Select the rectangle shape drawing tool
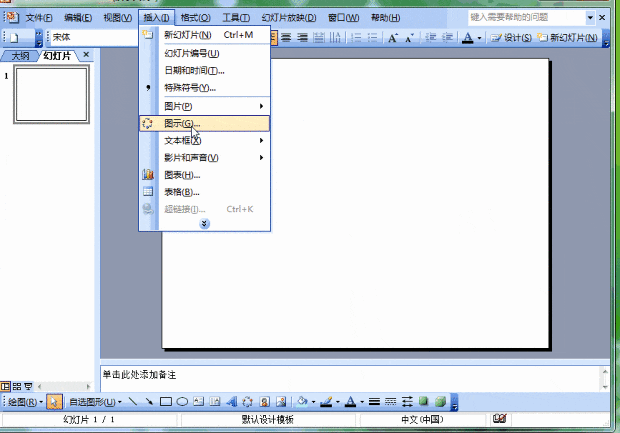 click(166, 402)
